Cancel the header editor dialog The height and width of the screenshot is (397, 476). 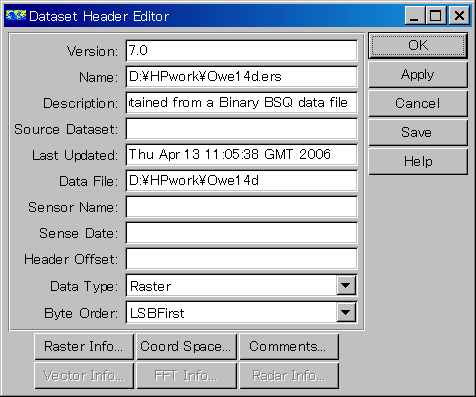(418, 103)
